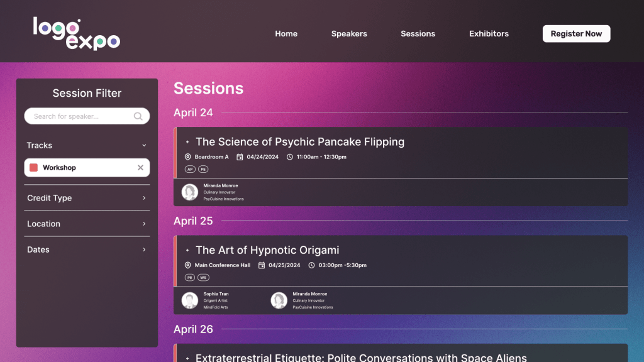
Task: Click clock icon beside 11:00am - 12:30pm
Action: 289,157
